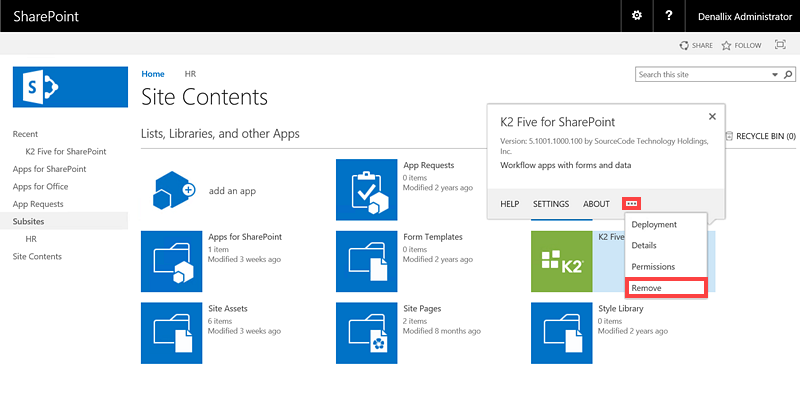Select Remove from the context menu

pos(666,288)
